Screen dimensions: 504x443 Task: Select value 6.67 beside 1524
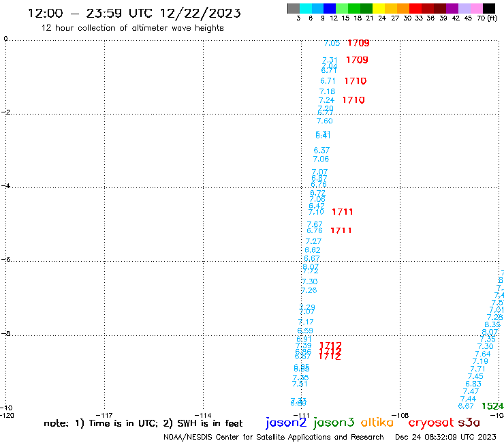click(466, 406)
